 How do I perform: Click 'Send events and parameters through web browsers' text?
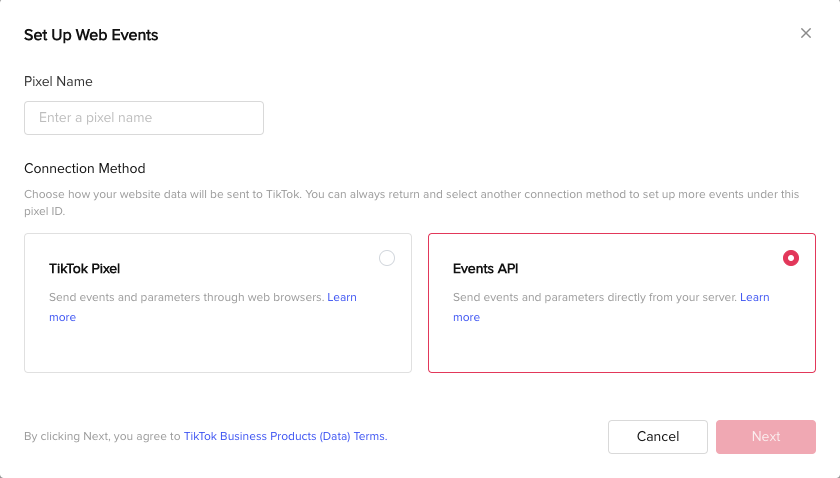coord(186,297)
